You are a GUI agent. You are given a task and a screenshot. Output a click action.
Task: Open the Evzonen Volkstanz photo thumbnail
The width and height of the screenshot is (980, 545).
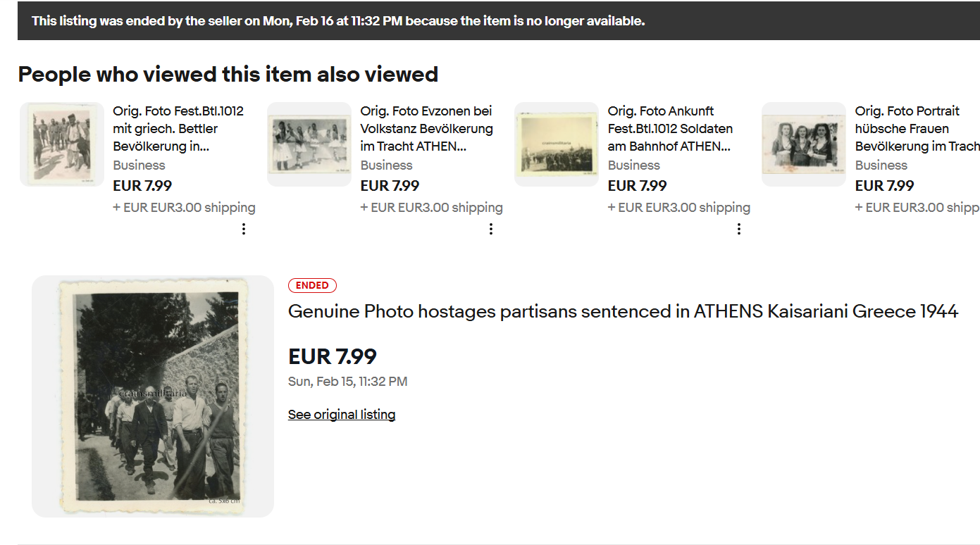[309, 144]
